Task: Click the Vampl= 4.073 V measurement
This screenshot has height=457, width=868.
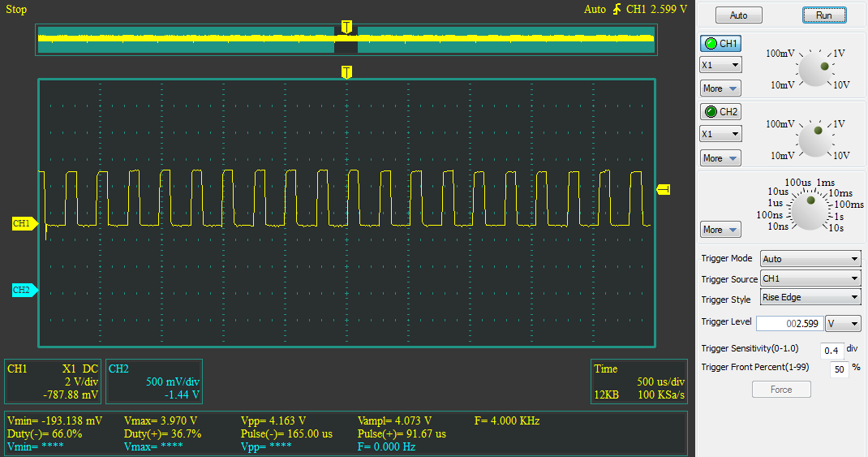Action: point(394,421)
